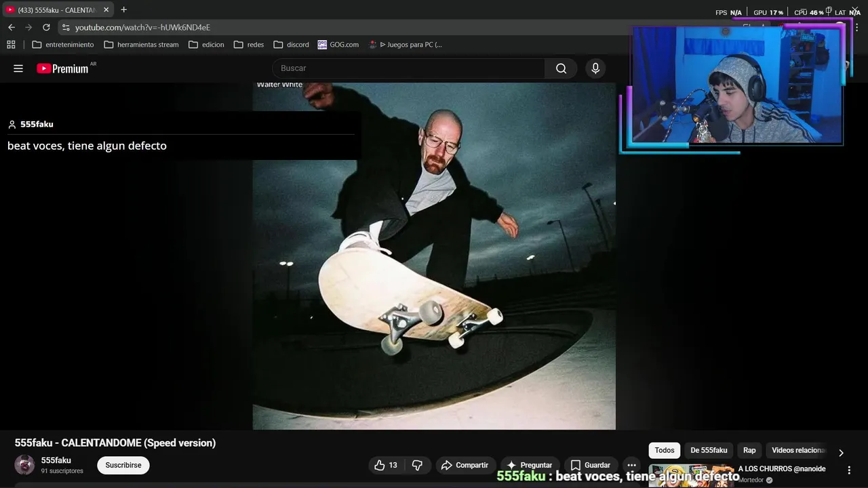Open site information icon in address bar

pos(66,27)
